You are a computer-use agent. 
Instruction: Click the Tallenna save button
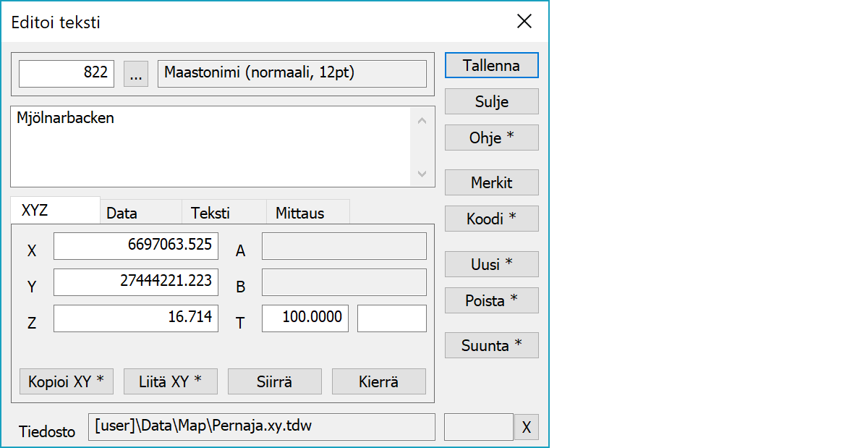click(491, 65)
